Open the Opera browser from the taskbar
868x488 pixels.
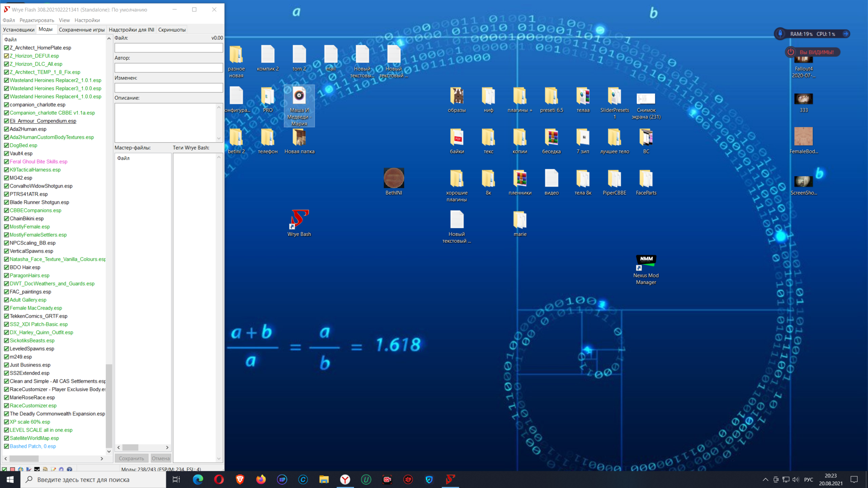[x=219, y=479]
